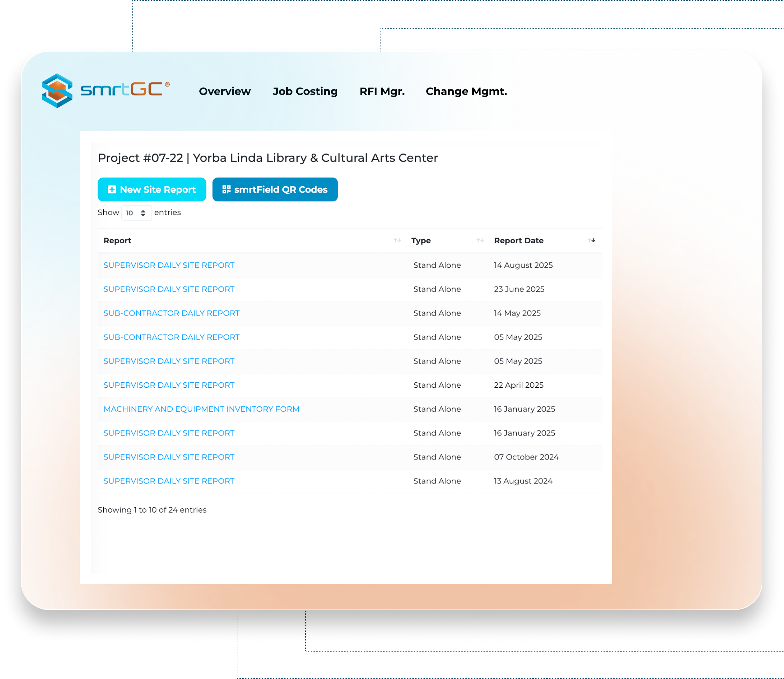
Task: Open the Overview menu item
Action: [225, 91]
